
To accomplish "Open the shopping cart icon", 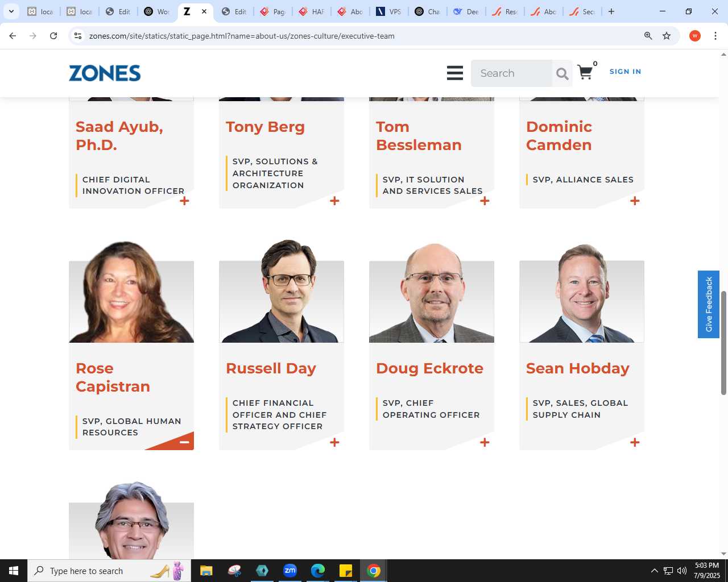I will tap(585, 72).
